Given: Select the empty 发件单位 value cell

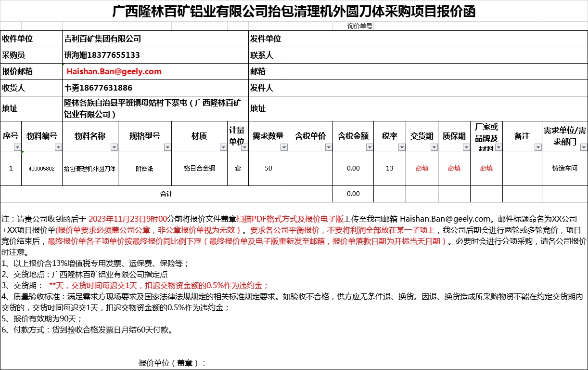Looking at the screenshot, I should coord(437,39).
